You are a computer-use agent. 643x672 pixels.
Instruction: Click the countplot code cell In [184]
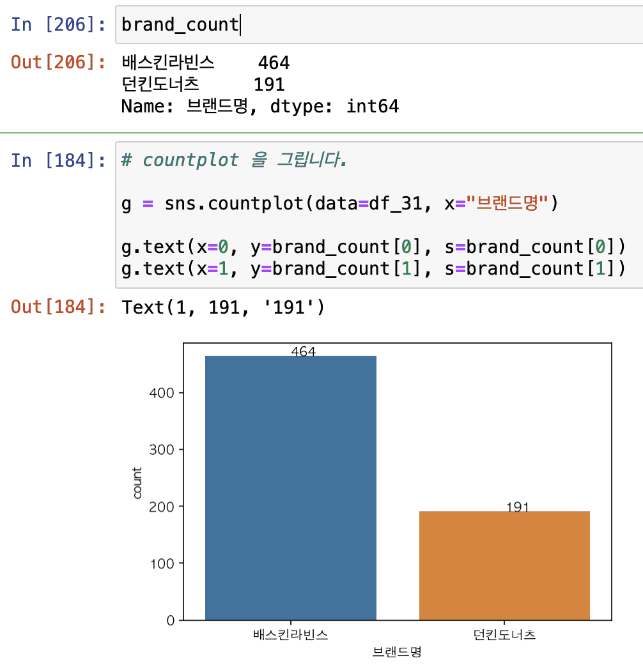tap(379, 215)
